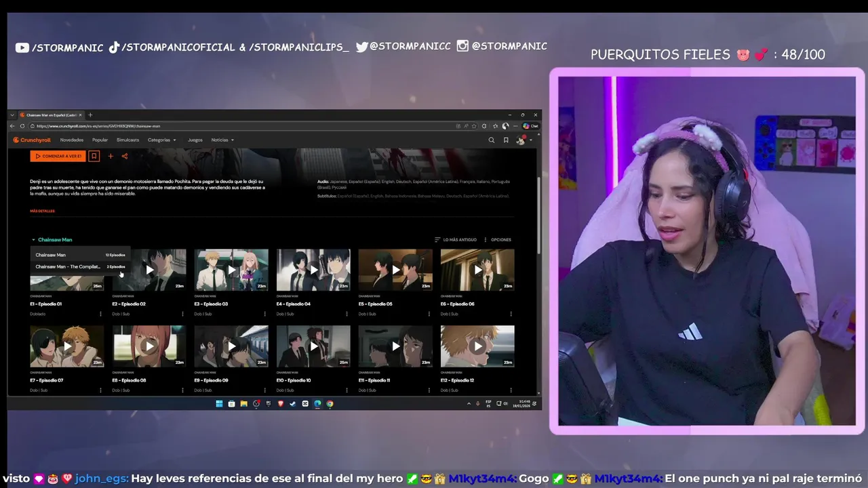The image size is (868, 488).
Task: Show hidden system tray icons
Action: tap(469, 404)
